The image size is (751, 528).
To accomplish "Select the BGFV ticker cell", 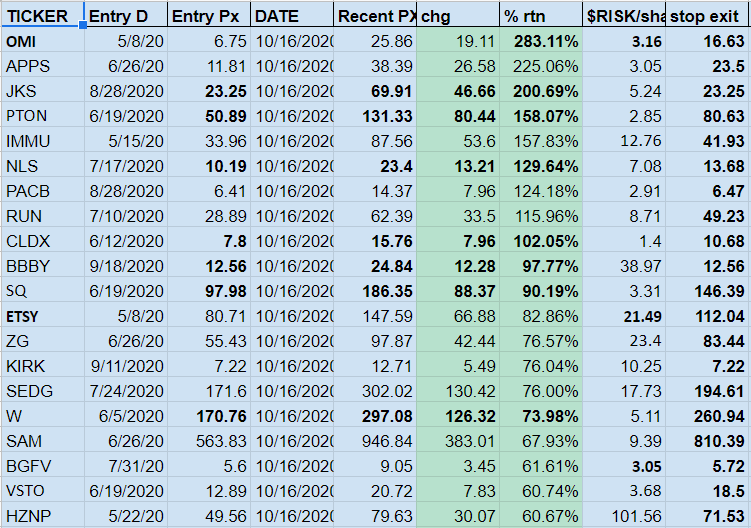I will (x=42, y=466).
